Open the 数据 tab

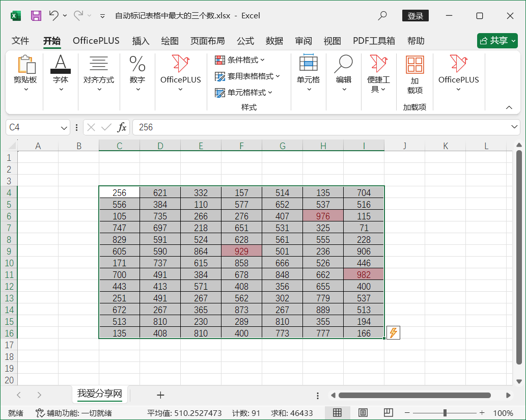point(274,41)
